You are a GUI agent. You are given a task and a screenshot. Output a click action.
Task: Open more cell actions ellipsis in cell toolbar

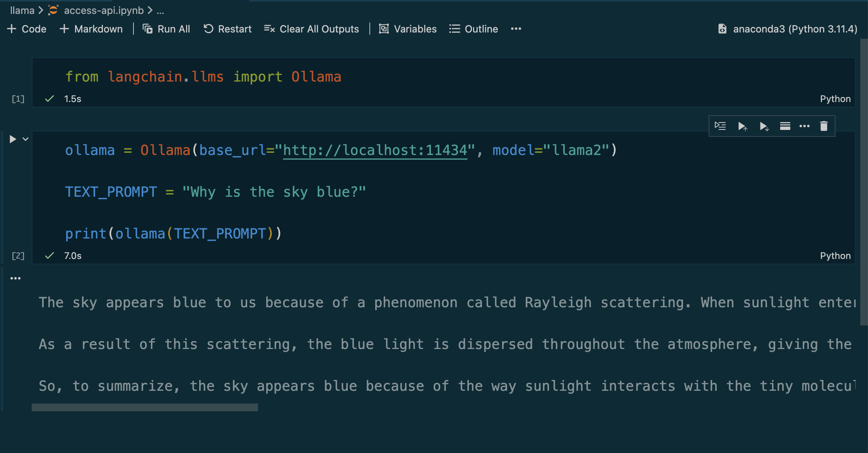(805, 126)
